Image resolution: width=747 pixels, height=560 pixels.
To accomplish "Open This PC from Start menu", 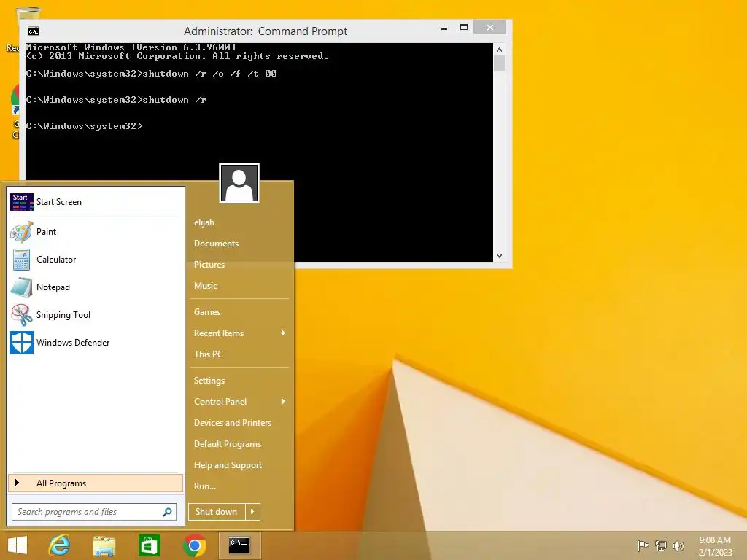I will pyautogui.click(x=208, y=354).
